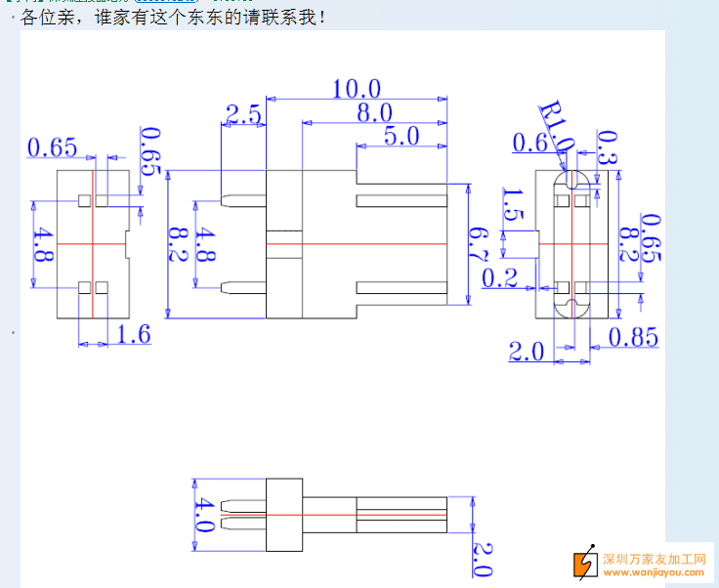Click the 8.0 dimension label
Screen dimensions: 719x588
pos(374,112)
